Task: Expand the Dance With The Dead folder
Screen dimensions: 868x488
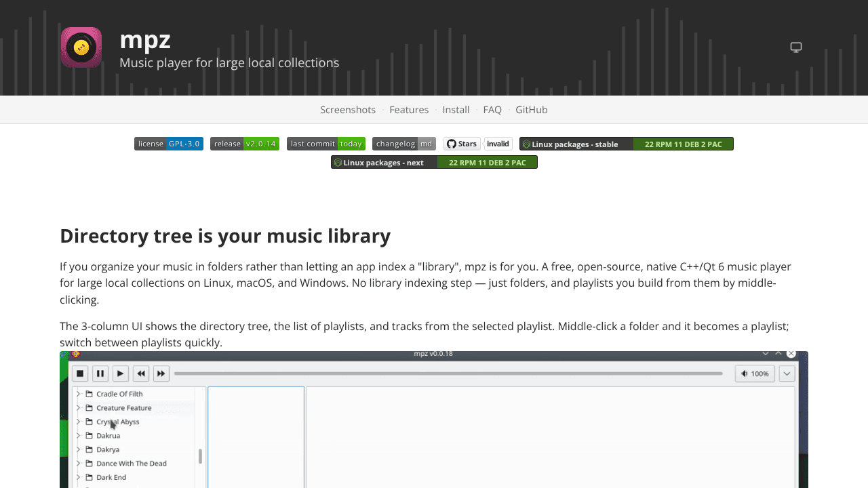Action: pos(79,464)
